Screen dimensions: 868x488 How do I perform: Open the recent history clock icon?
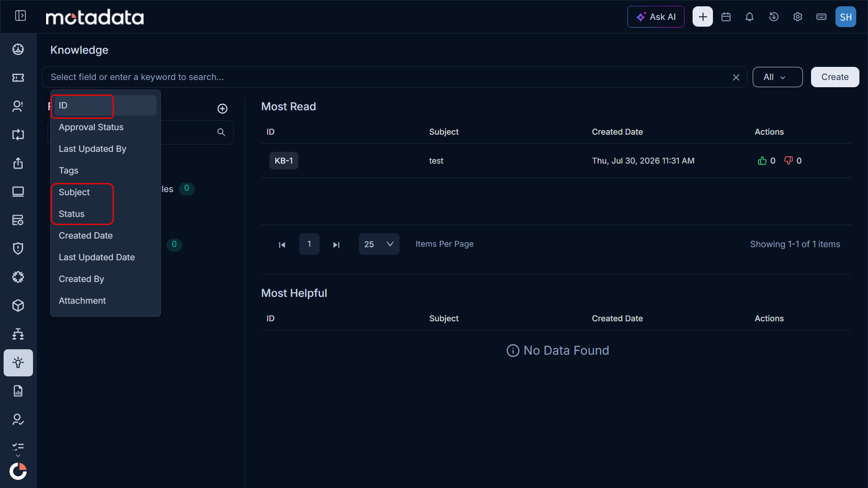click(774, 17)
